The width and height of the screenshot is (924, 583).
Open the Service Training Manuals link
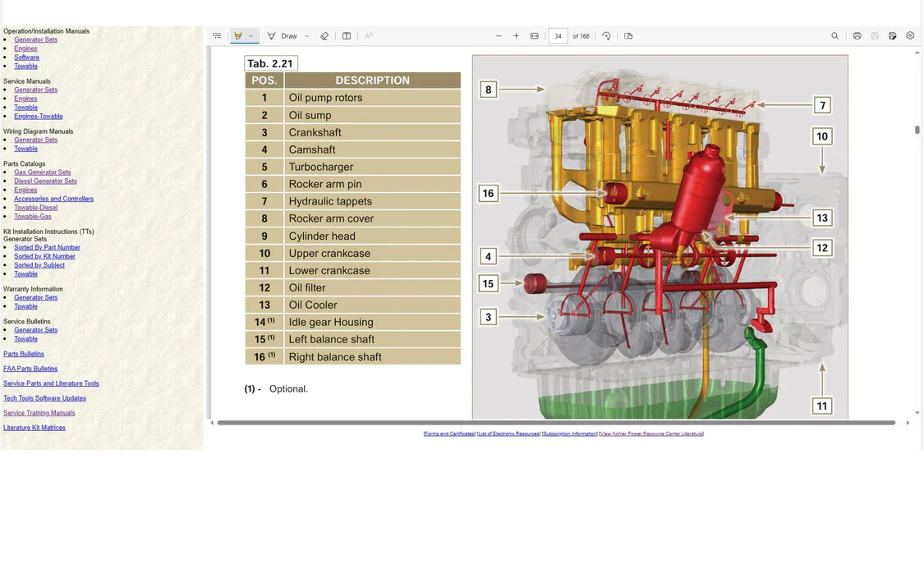pyautogui.click(x=39, y=413)
